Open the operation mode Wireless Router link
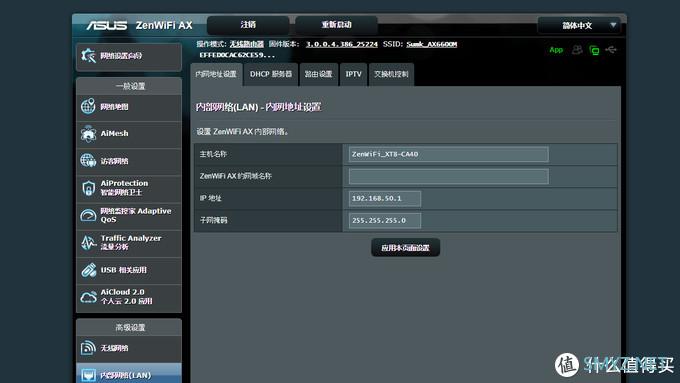 (247, 44)
